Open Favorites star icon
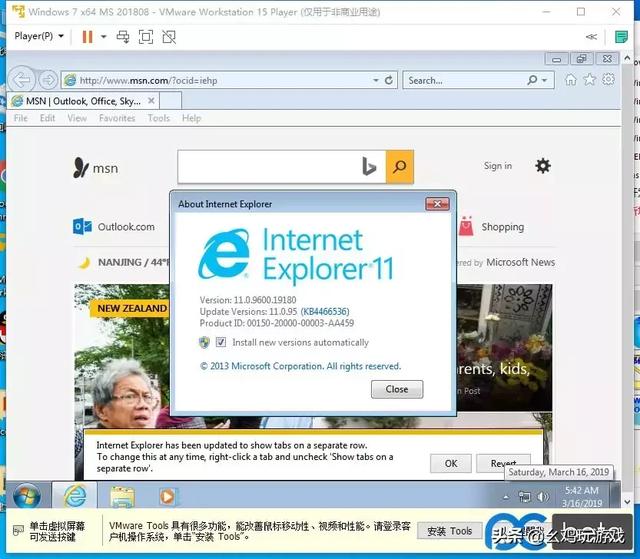 coord(589,80)
